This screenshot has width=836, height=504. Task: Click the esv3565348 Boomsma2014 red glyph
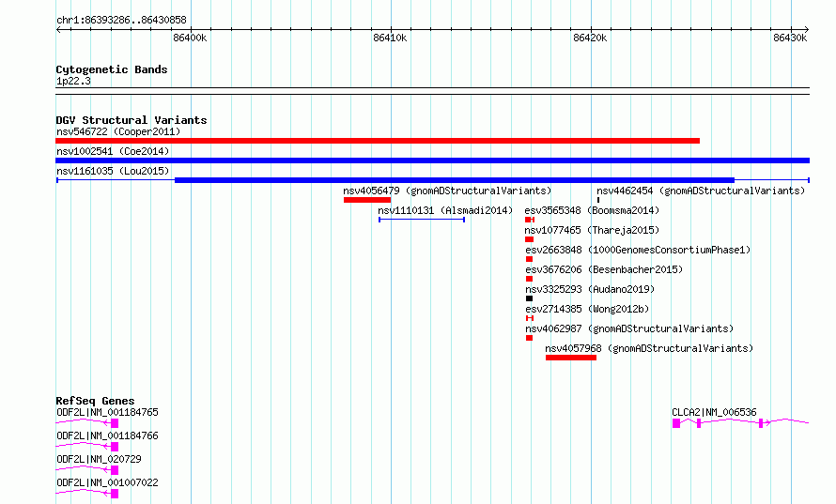[530, 220]
